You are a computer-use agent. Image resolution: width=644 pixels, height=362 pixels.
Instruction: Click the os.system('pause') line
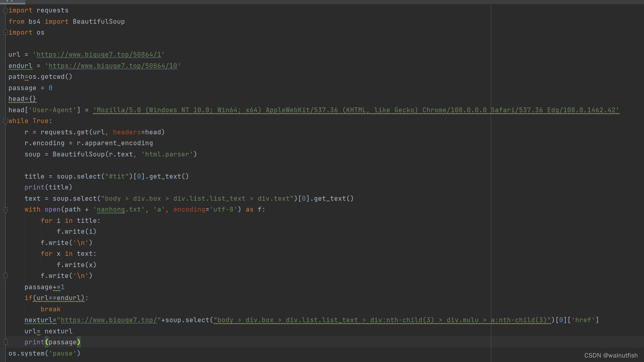(44, 354)
